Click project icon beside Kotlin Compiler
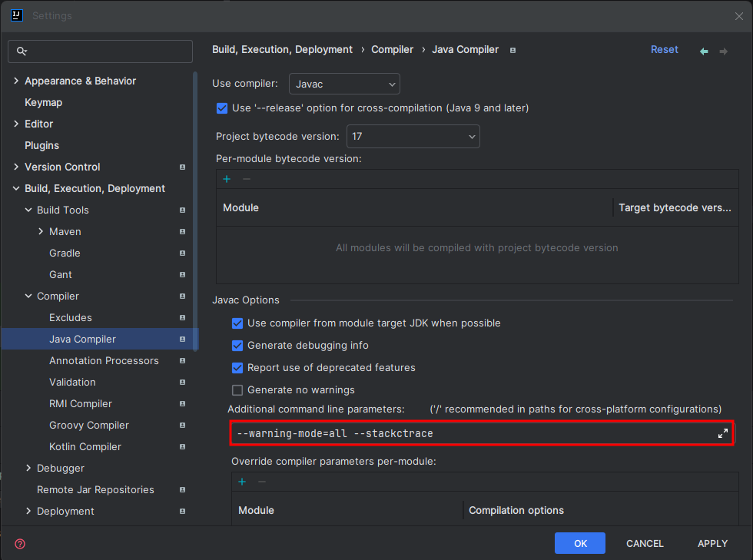Image resolution: width=753 pixels, height=560 pixels. click(x=183, y=446)
